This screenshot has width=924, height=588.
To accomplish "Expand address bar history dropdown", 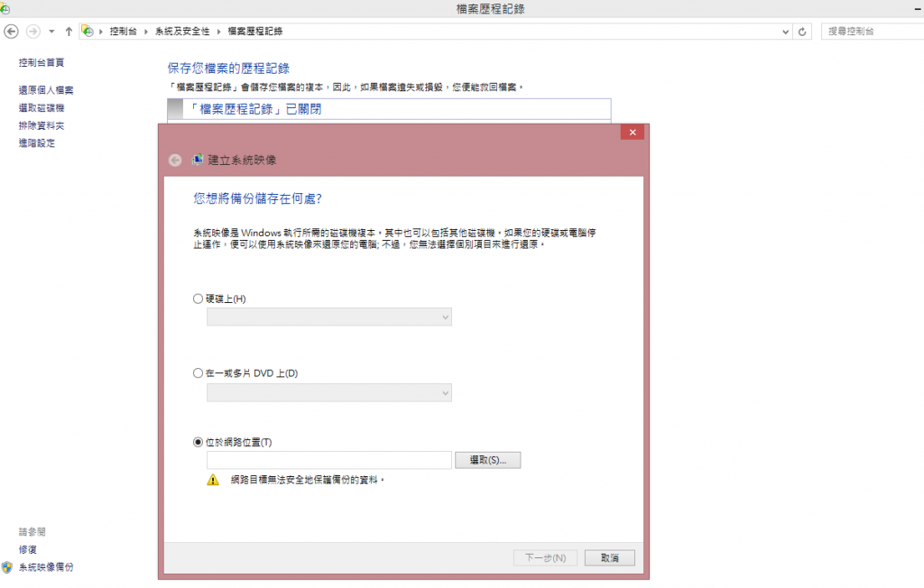I will (x=785, y=32).
